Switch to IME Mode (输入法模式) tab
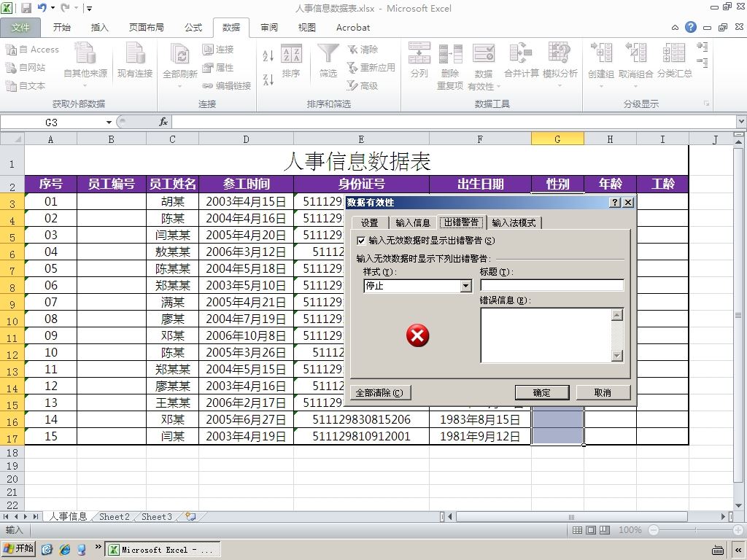 514,223
